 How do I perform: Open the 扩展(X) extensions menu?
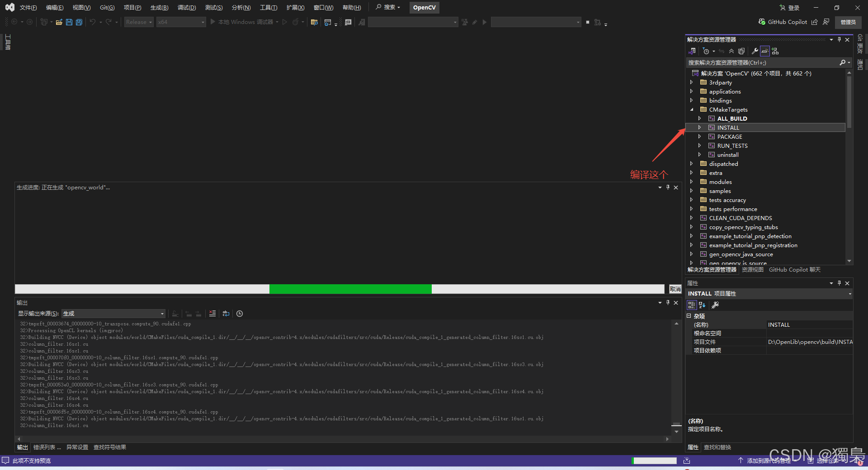295,8
